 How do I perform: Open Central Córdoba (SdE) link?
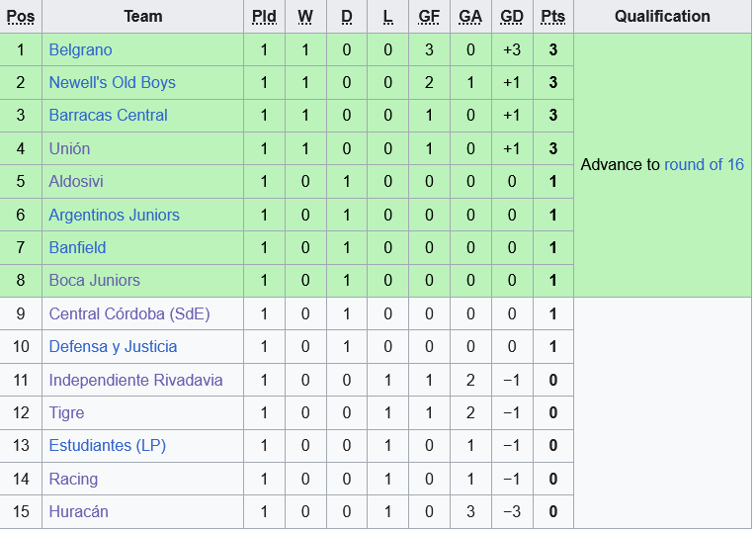(x=129, y=313)
